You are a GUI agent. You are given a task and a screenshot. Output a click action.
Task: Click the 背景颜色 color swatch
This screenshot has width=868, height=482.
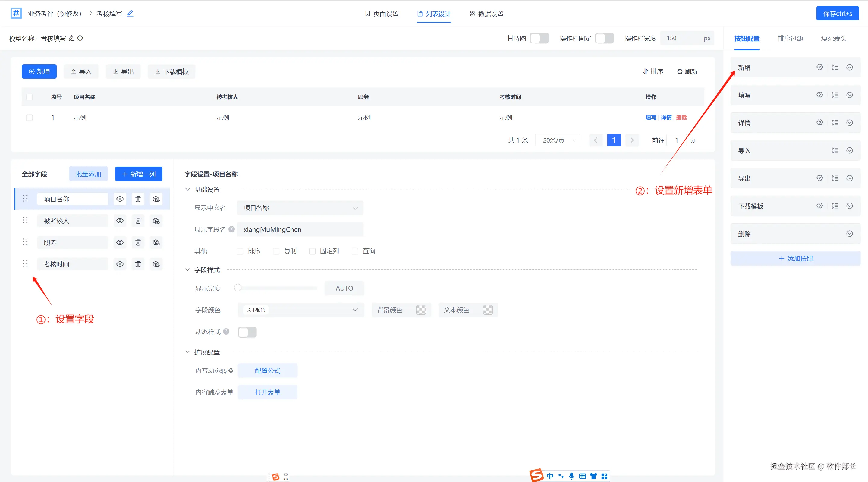(x=421, y=310)
